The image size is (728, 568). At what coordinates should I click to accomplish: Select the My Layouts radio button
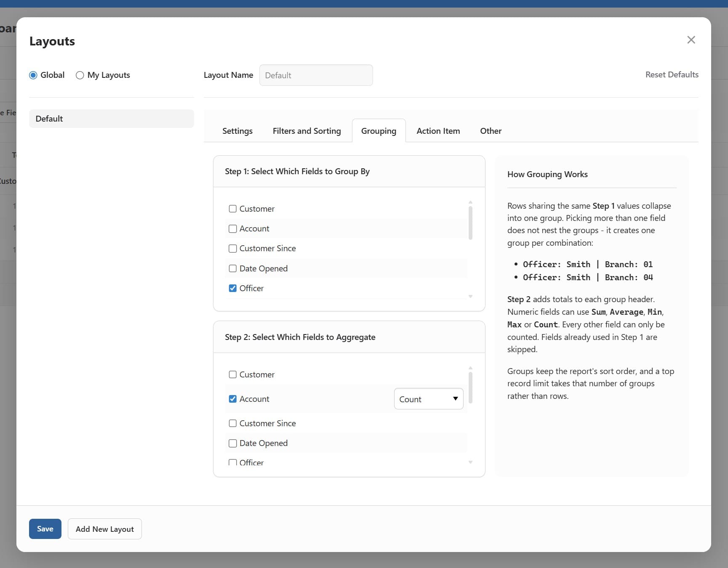(x=80, y=75)
